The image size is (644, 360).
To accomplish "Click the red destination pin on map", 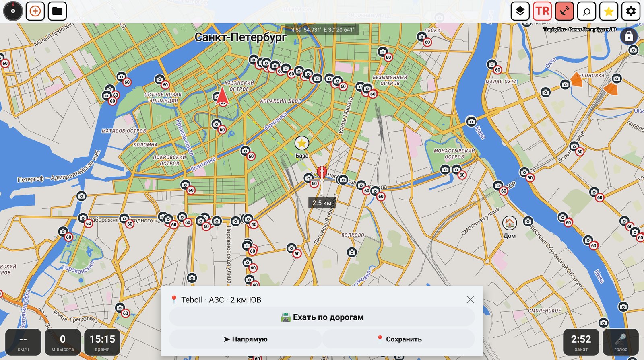I will pos(322,173).
